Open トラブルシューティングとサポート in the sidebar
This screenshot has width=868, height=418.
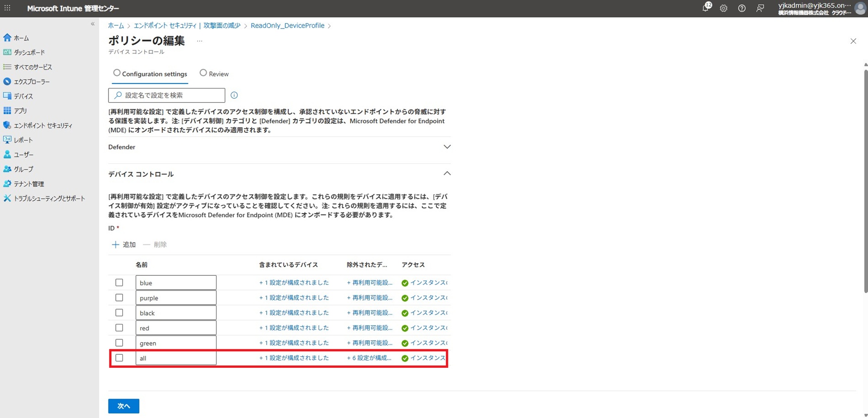(44, 198)
